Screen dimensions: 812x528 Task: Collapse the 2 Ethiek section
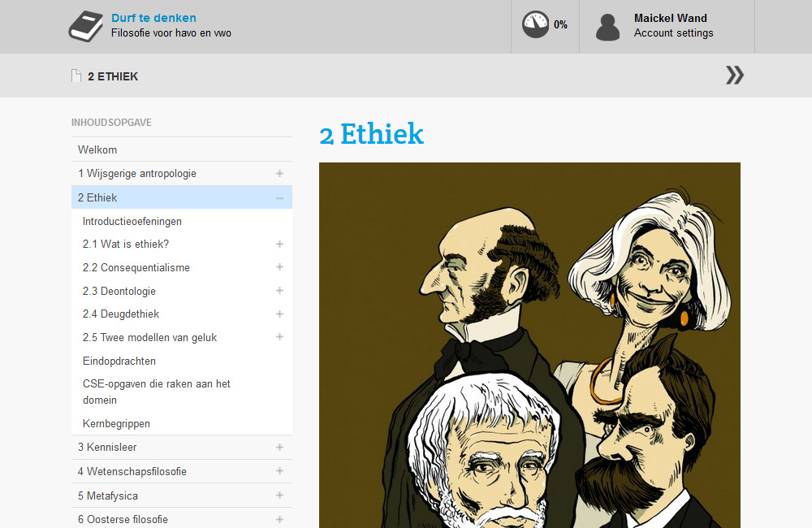279,198
